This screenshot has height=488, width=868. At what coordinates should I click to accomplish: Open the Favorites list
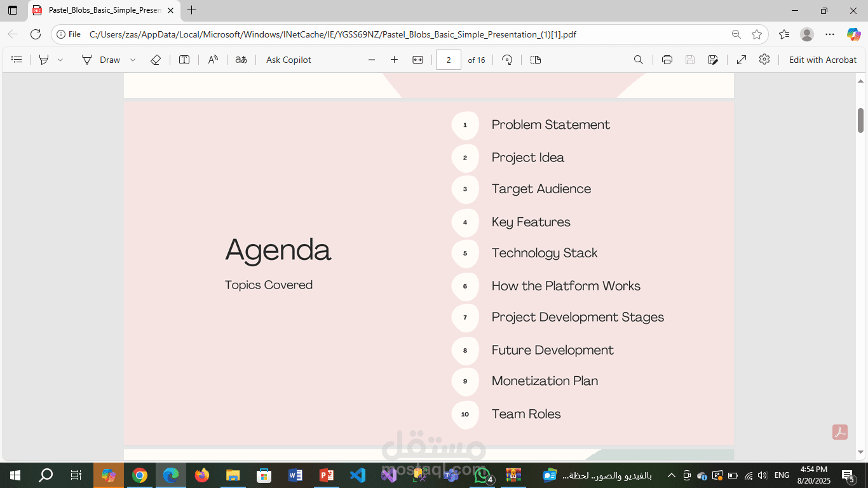coord(784,34)
